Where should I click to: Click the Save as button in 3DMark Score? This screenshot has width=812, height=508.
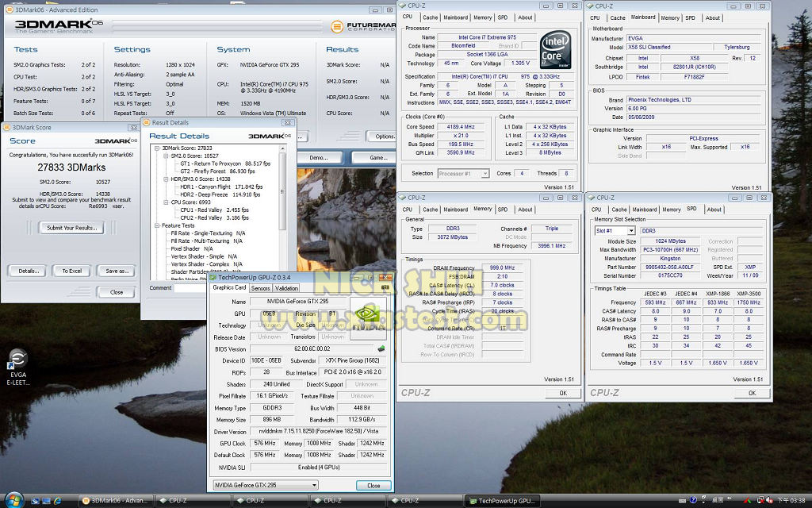point(117,271)
